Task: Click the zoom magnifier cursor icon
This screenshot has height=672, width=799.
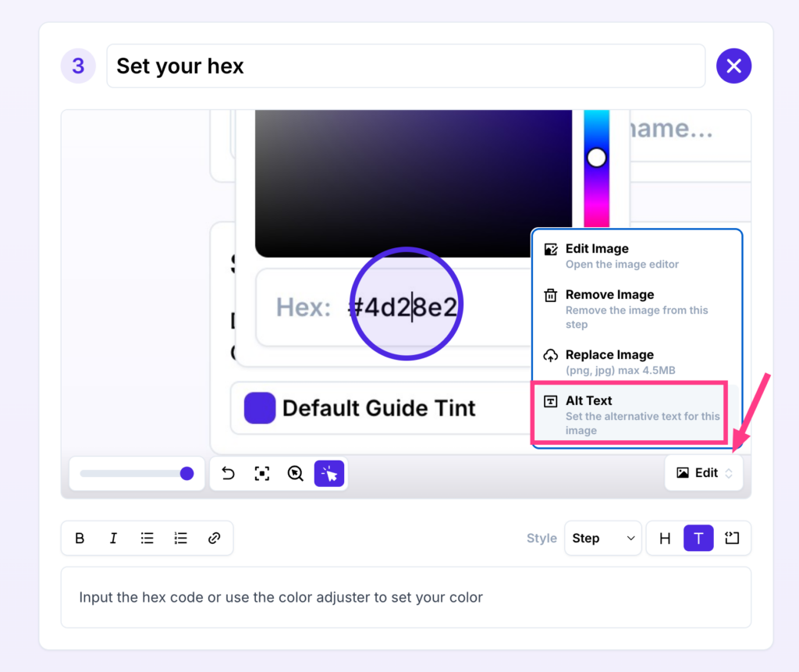Action: coord(296,474)
